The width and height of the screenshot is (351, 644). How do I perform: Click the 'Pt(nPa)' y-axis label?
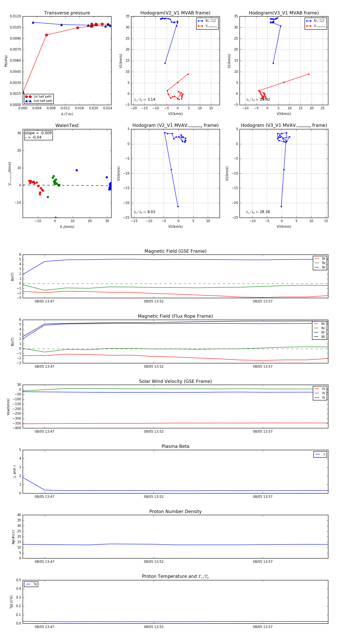6,61
